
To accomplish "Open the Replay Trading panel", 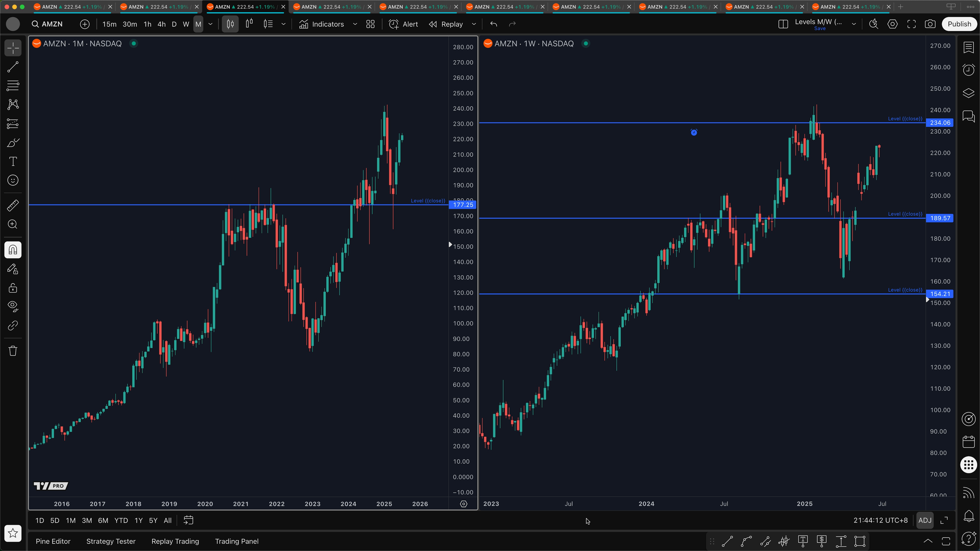I will click(175, 541).
